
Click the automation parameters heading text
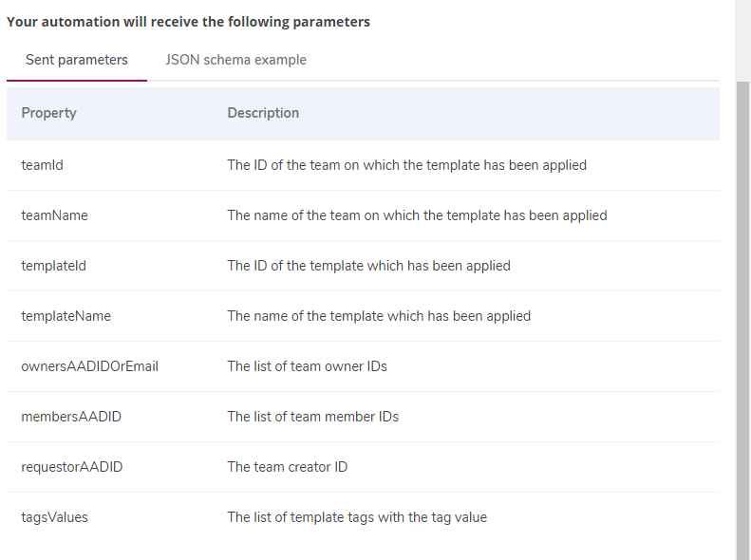188,22
